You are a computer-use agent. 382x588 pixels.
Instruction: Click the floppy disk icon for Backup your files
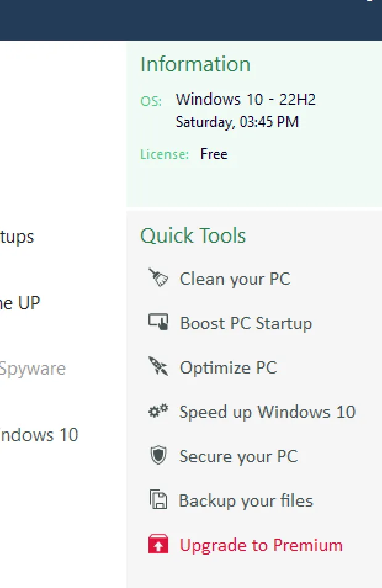tap(158, 499)
